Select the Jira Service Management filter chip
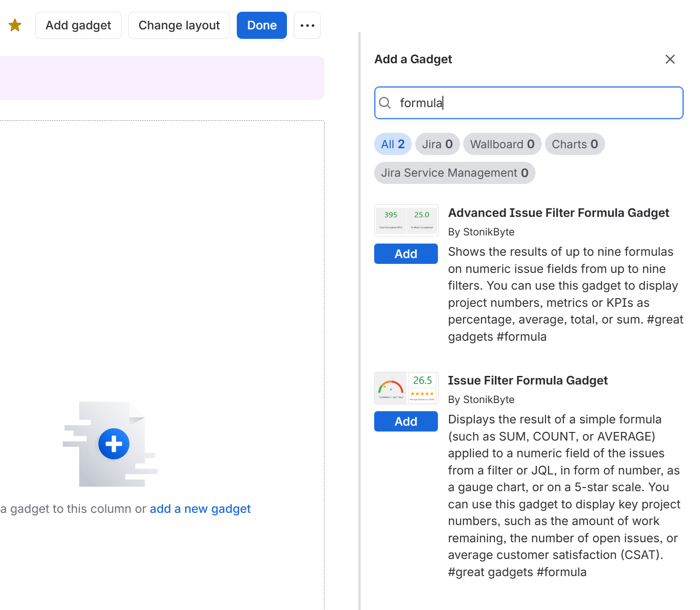Viewport: 700px width, 610px height. [x=455, y=173]
